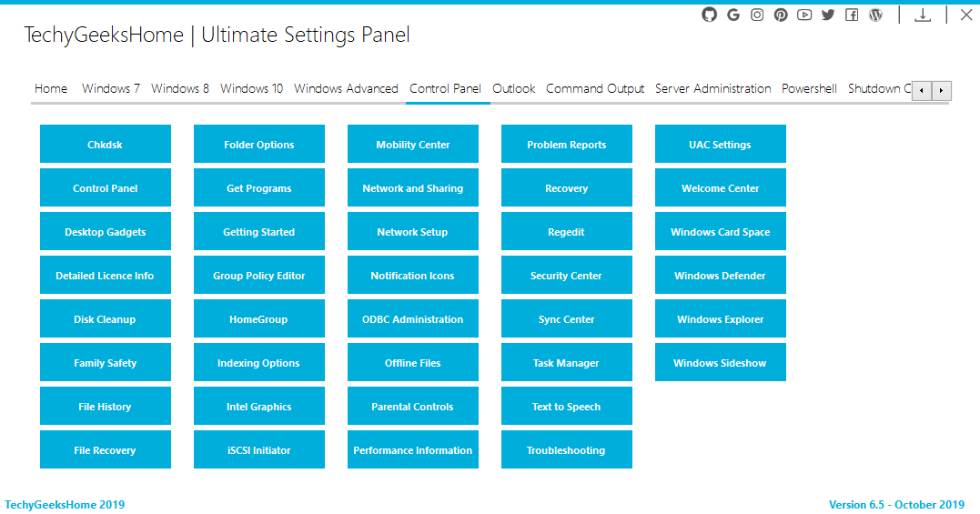Click the Regedit button
The height and width of the screenshot is (514, 980).
[566, 232]
